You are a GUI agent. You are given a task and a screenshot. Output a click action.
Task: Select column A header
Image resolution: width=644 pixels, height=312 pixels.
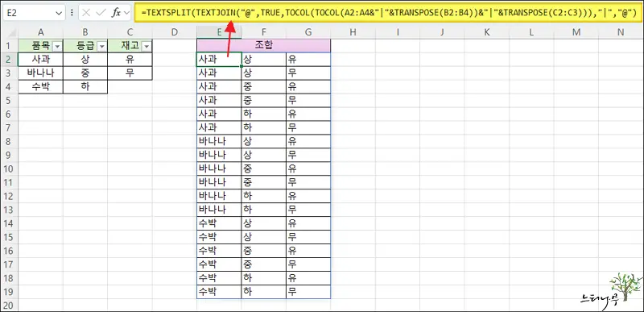tap(41, 32)
